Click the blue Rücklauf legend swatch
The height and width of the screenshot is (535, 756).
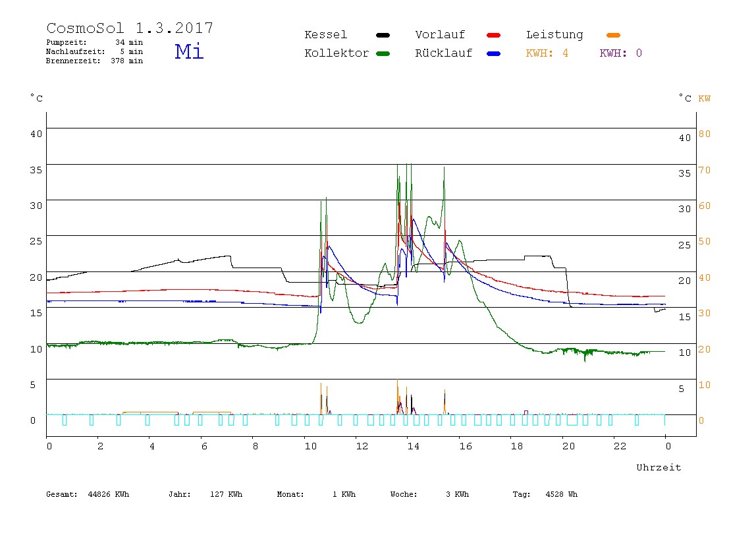tap(494, 53)
